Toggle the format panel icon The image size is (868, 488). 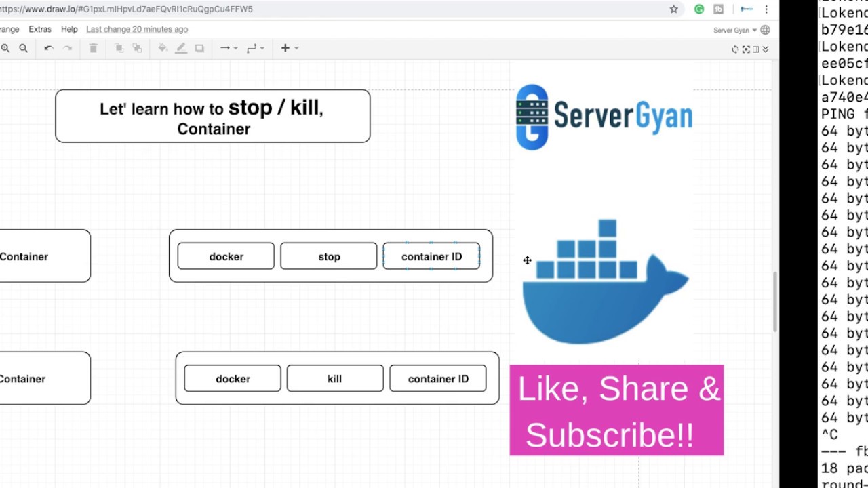pos(756,49)
